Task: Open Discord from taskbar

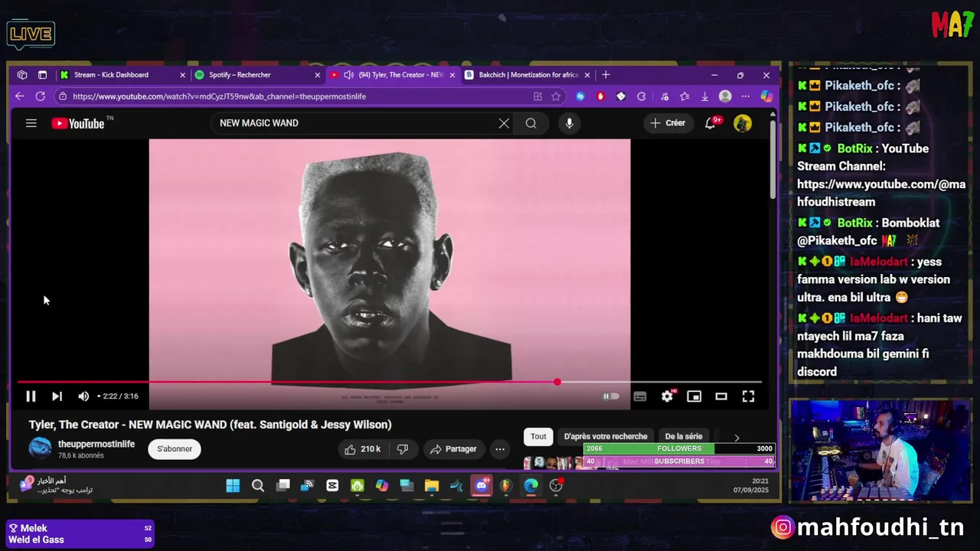Action: (x=482, y=485)
